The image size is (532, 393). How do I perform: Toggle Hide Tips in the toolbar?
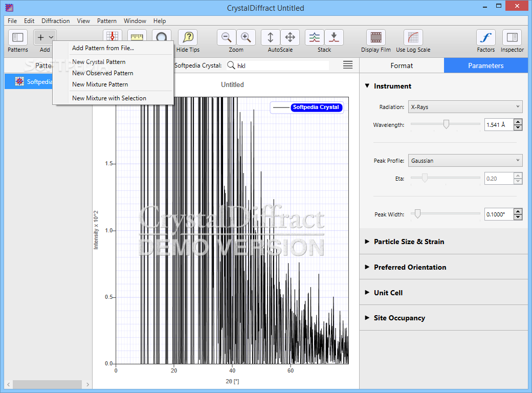[x=188, y=38]
